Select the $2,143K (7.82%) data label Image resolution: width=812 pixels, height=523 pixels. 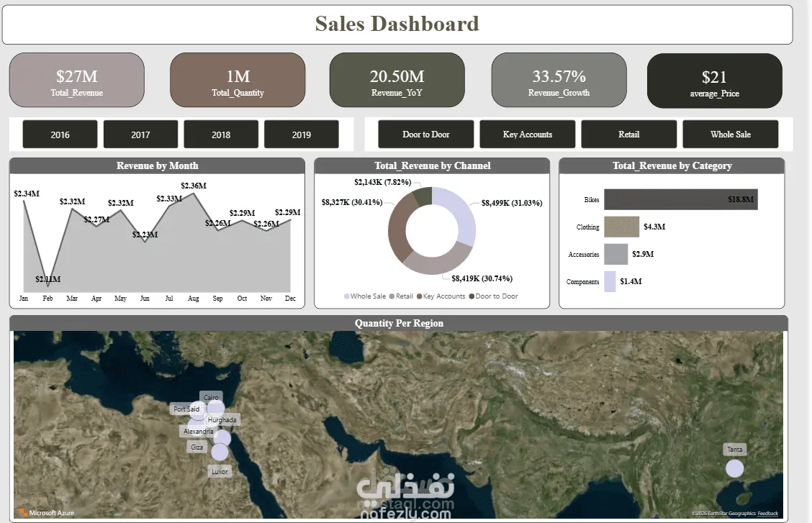point(383,182)
